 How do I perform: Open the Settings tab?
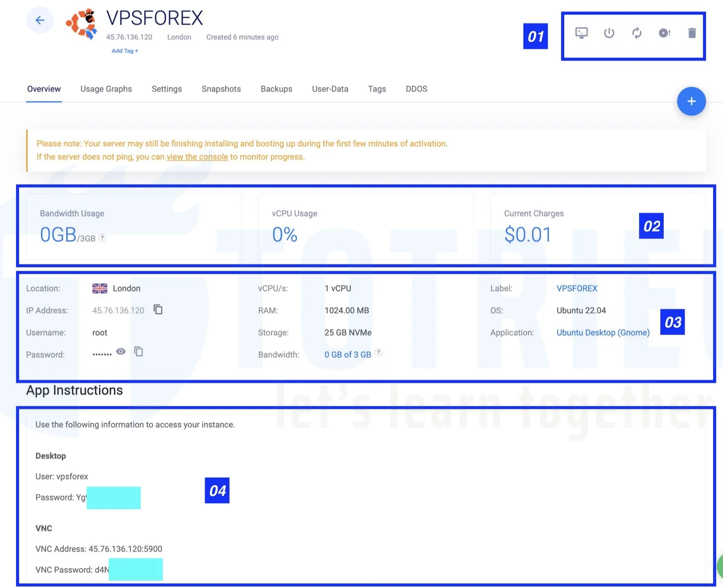click(x=167, y=89)
